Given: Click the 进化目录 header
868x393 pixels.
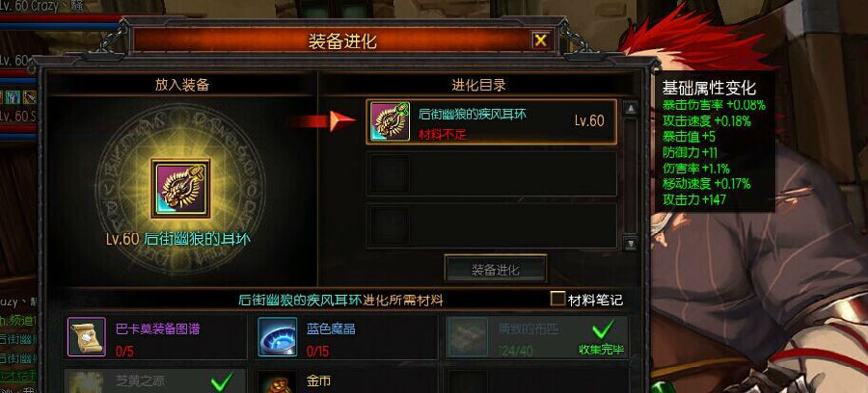Looking at the screenshot, I should tap(478, 85).
